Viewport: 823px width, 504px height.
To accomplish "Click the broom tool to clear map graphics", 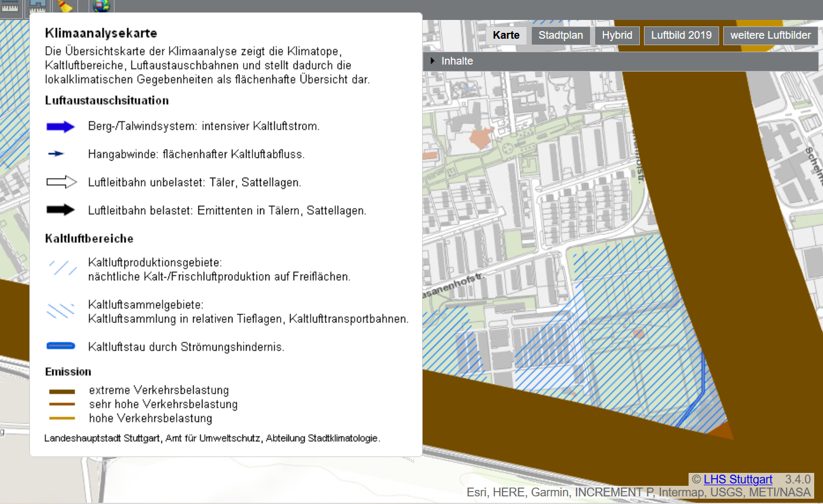I will point(65,6).
